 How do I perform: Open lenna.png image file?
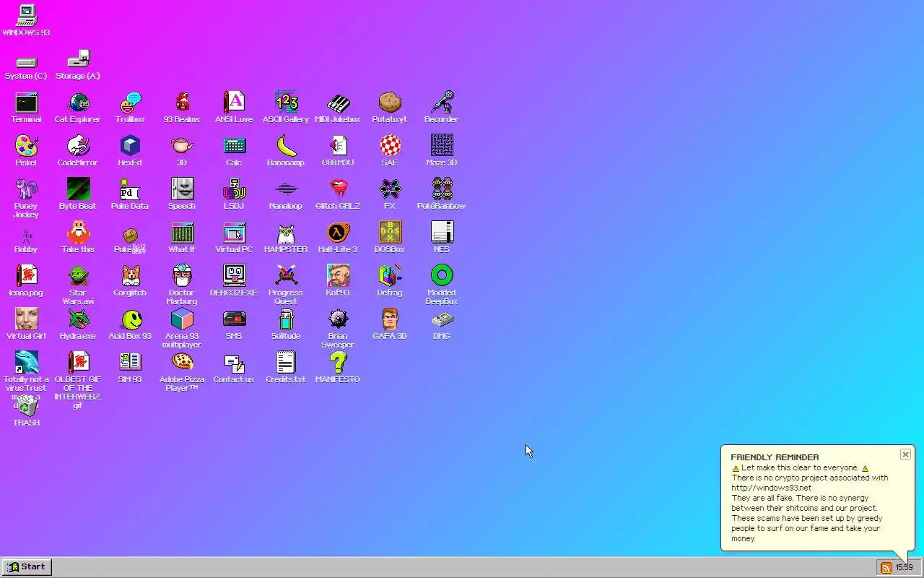click(x=26, y=276)
